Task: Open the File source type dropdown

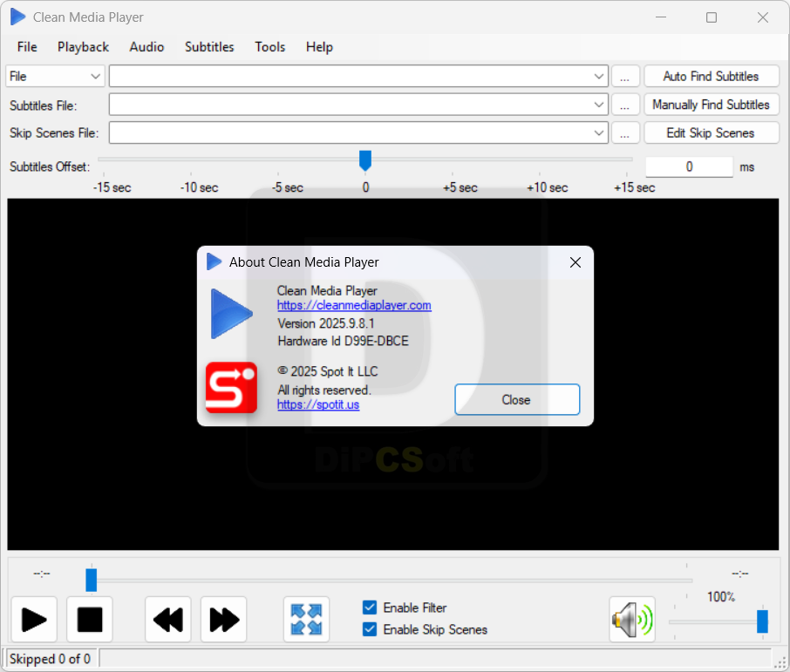Action: [55, 76]
